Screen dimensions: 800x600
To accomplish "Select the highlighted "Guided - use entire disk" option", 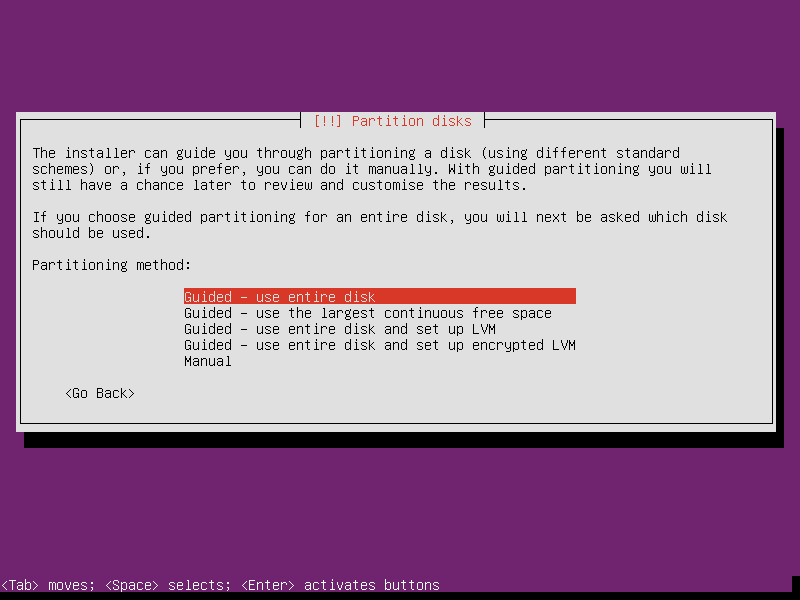I will point(380,296).
